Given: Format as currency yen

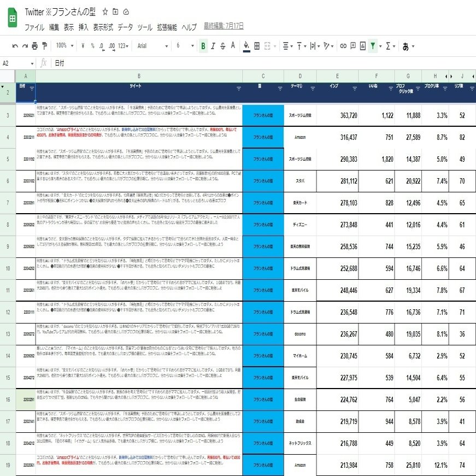Looking at the screenshot, I should pyautogui.click(x=83, y=46).
